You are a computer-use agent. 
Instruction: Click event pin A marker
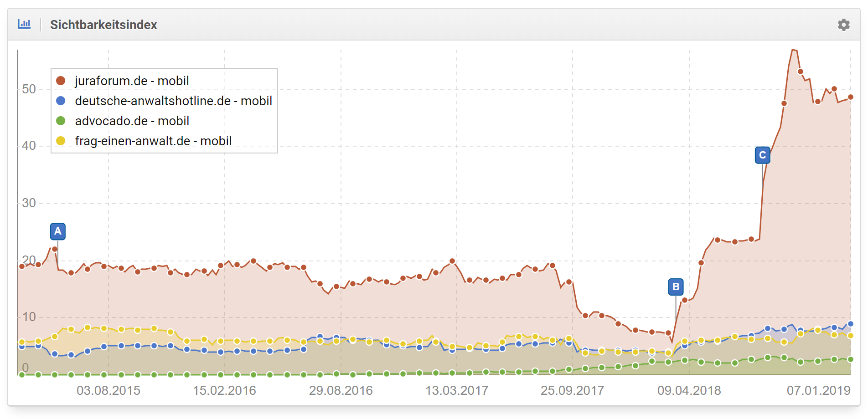[x=58, y=231]
